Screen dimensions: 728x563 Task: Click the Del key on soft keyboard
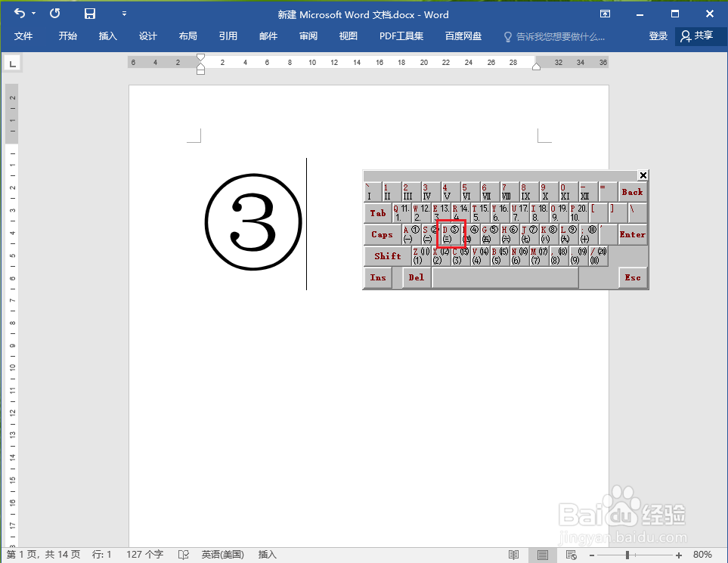point(416,277)
